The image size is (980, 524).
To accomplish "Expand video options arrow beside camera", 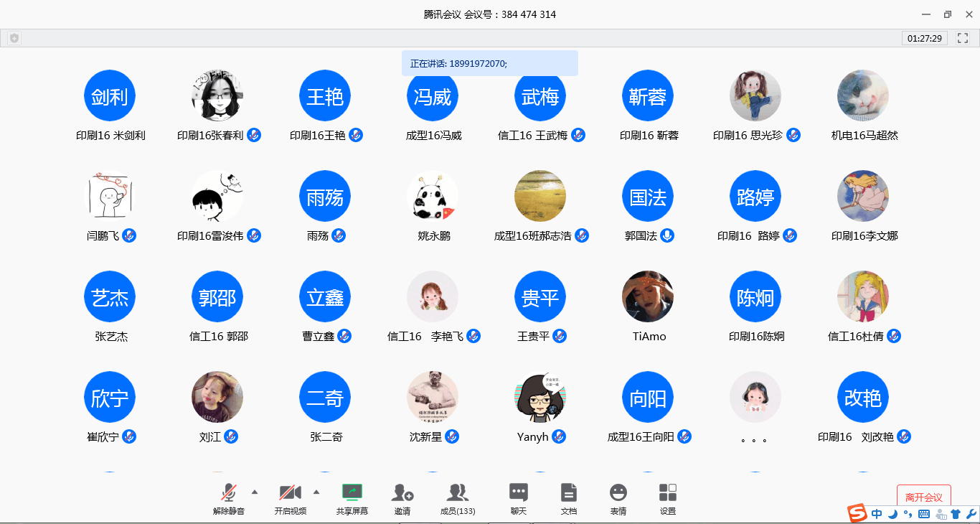I will pyautogui.click(x=316, y=492).
